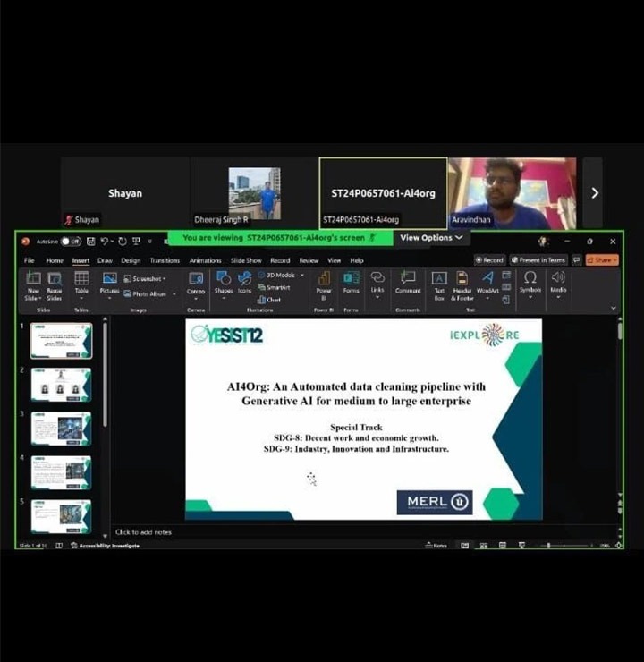Image resolution: width=644 pixels, height=662 pixels.
Task: Insert a Comment
Action: tap(408, 283)
